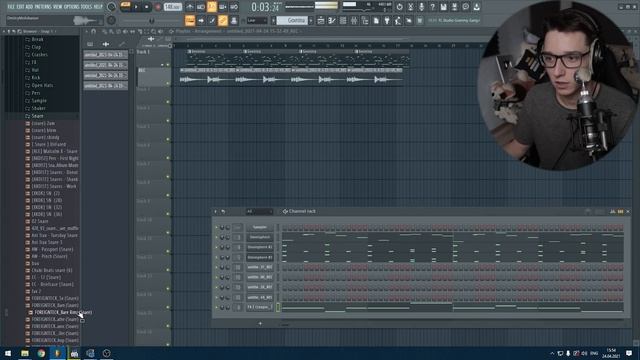Click the tempo 140 field
The image size is (640, 360).
[173, 7]
